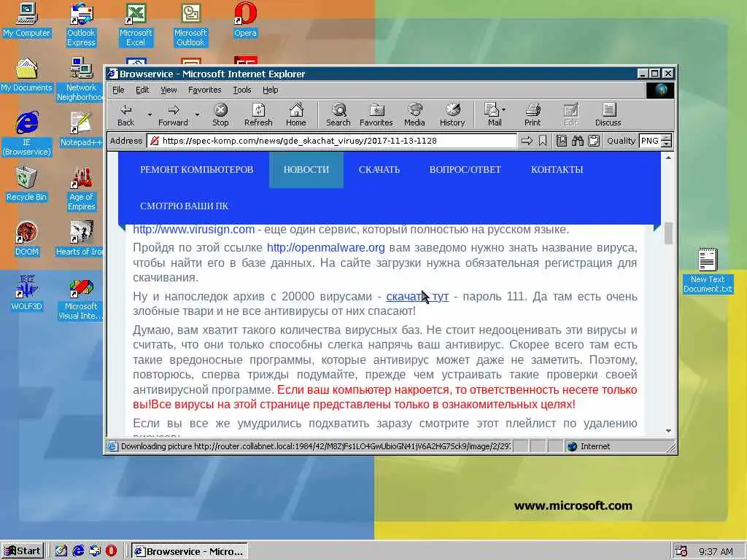
Task: Open the View menu
Action: click(x=169, y=90)
